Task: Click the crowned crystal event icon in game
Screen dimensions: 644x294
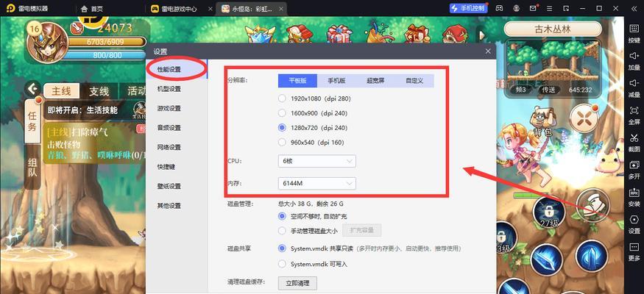Action: [259, 34]
